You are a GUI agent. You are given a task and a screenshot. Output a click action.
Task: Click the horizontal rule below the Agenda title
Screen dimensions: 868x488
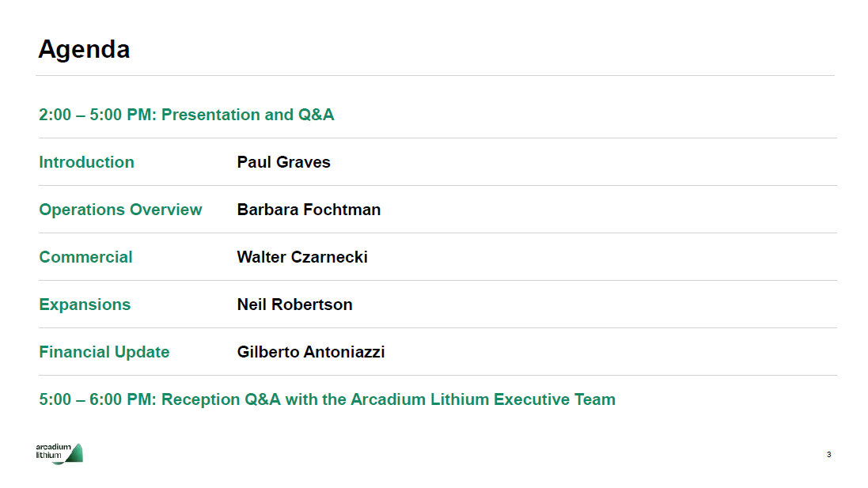coord(435,76)
